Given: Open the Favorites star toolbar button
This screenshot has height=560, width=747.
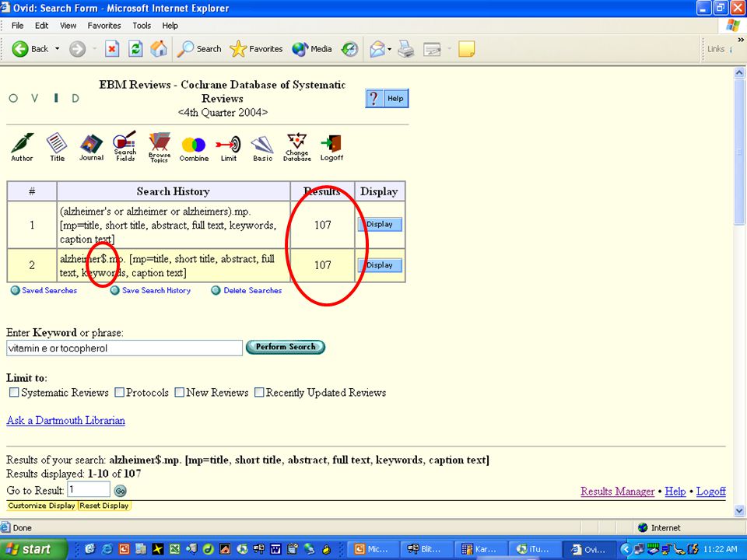Looking at the screenshot, I should (x=256, y=48).
